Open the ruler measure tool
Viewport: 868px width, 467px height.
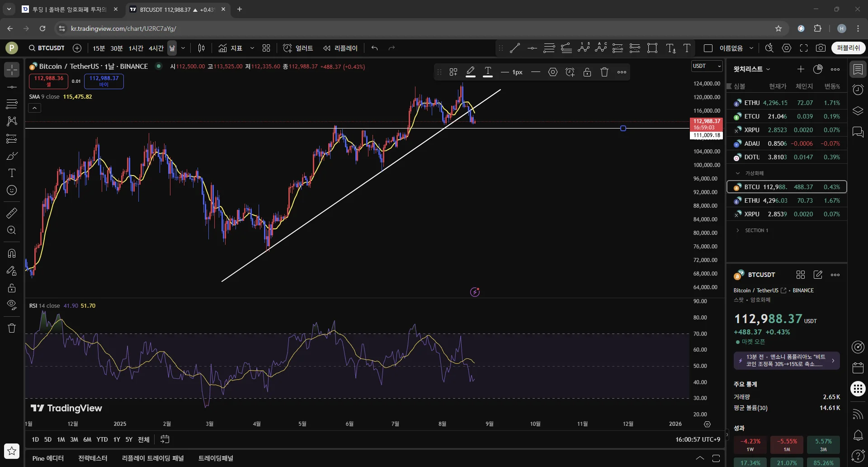pos(12,213)
